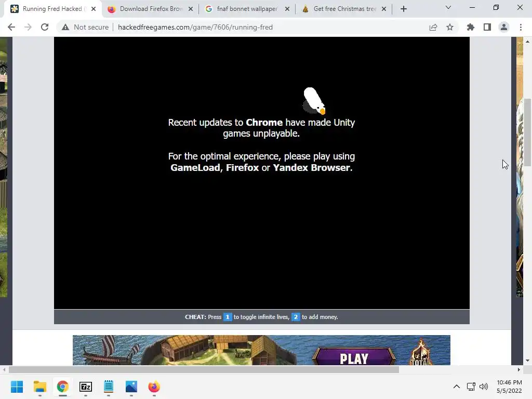The image size is (532, 399).
Task: Click the Not secure warning icon
Action: click(65, 27)
